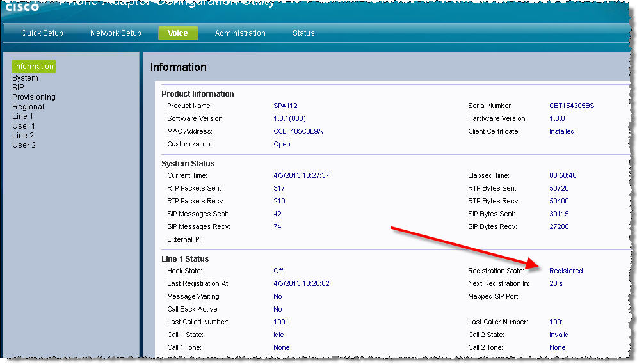Screen dimensions: 637x364
Task: Click the Product Information section heading
Action: coord(198,94)
